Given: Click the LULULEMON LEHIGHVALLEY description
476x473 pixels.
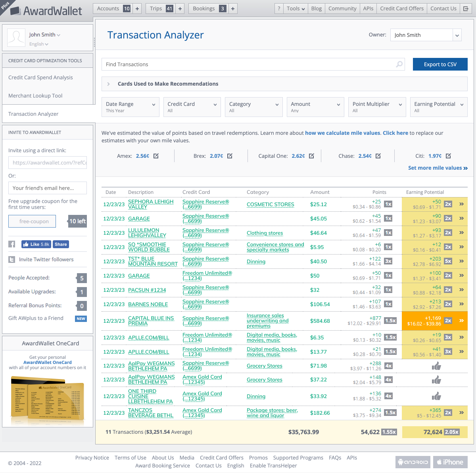Looking at the screenshot, I should (147, 233).
